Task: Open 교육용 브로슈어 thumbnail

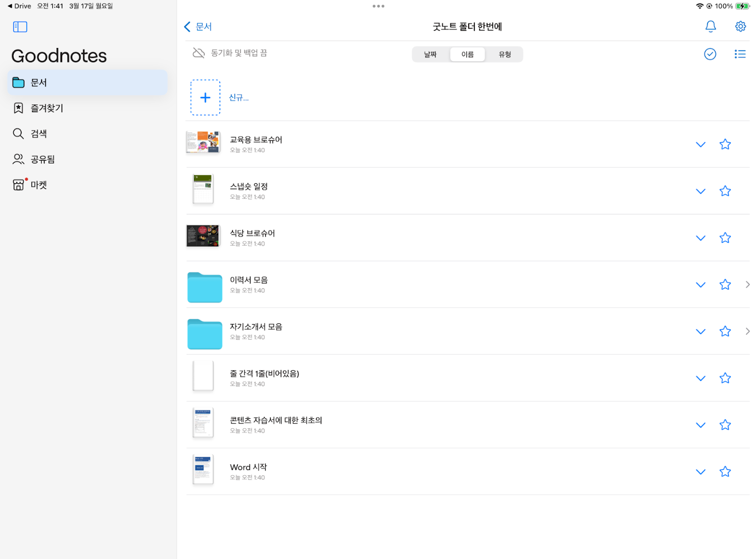Action: [203, 142]
